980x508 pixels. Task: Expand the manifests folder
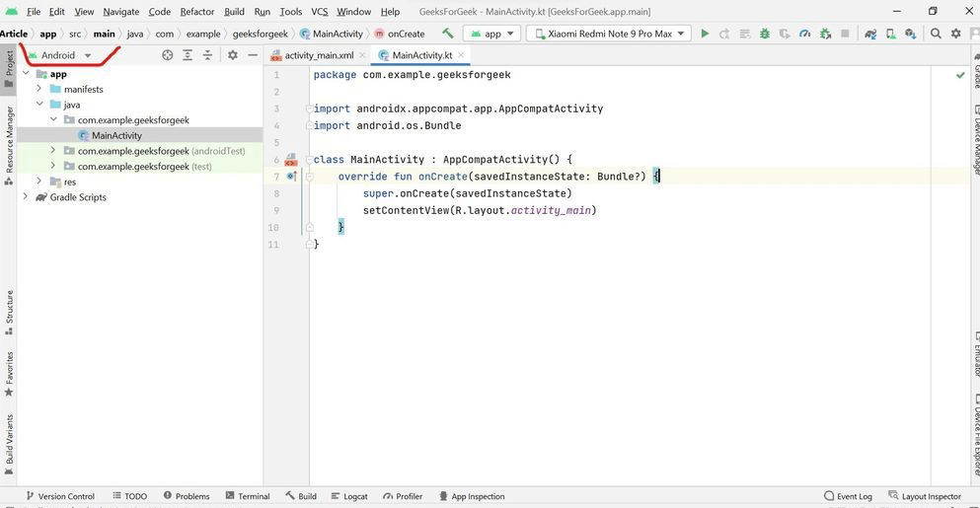tap(39, 89)
